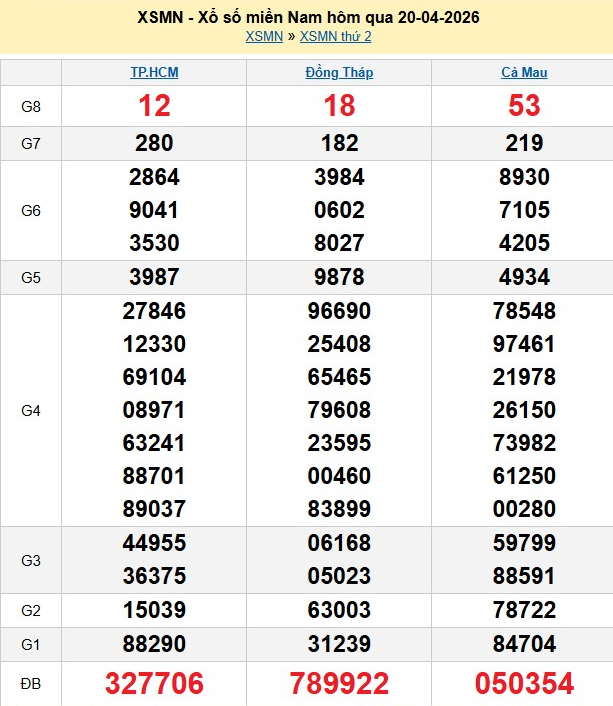Click G3 number 44955 under TP.HCM
Viewport: 613px width, 706px height.
[154, 543]
